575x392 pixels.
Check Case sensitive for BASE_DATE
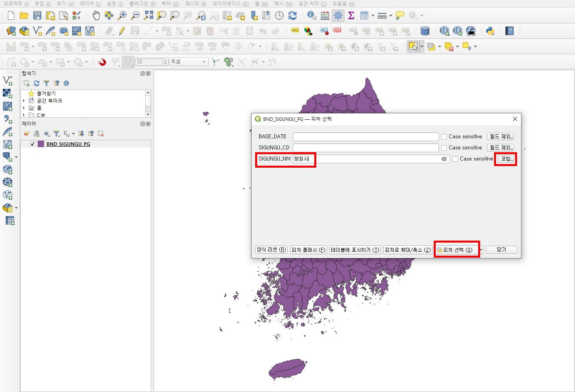click(x=444, y=137)
